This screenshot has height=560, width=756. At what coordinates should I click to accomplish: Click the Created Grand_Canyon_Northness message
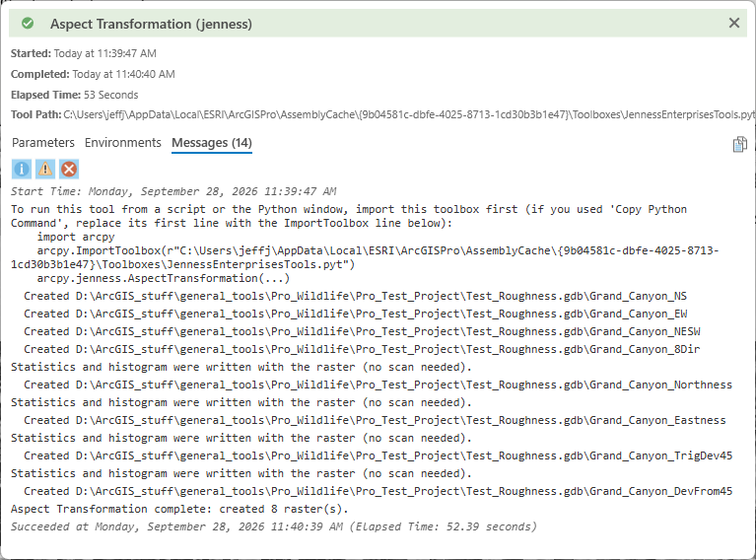378,385
